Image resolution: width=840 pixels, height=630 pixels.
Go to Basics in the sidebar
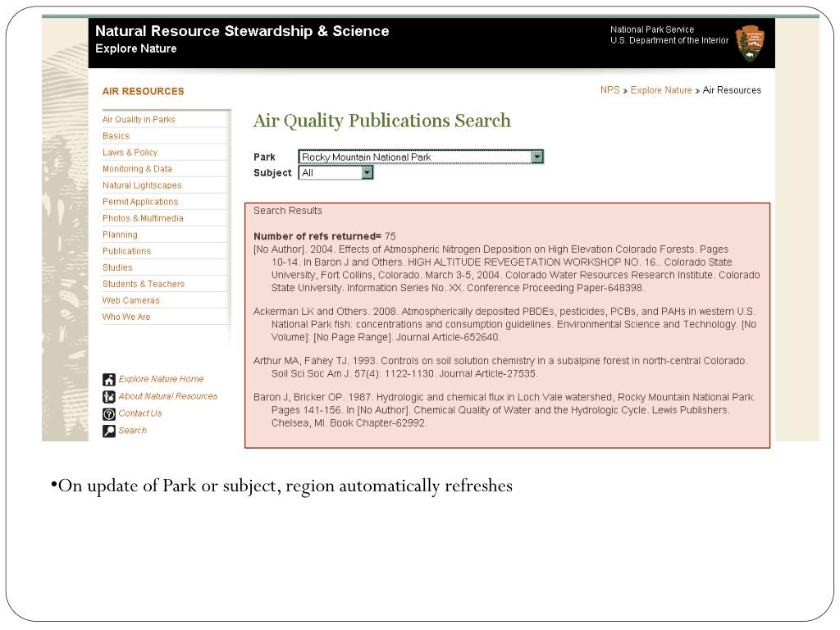[116, 136]
